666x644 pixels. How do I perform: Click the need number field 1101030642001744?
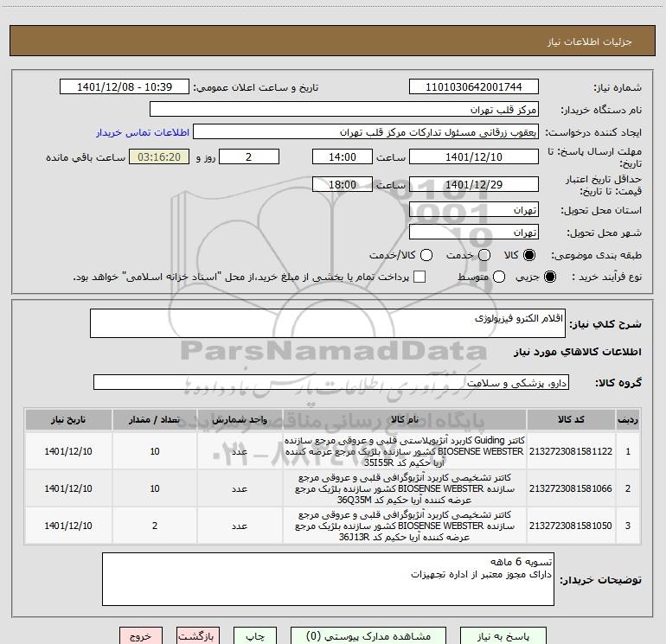pyautogui.click(x=474, y=87)
